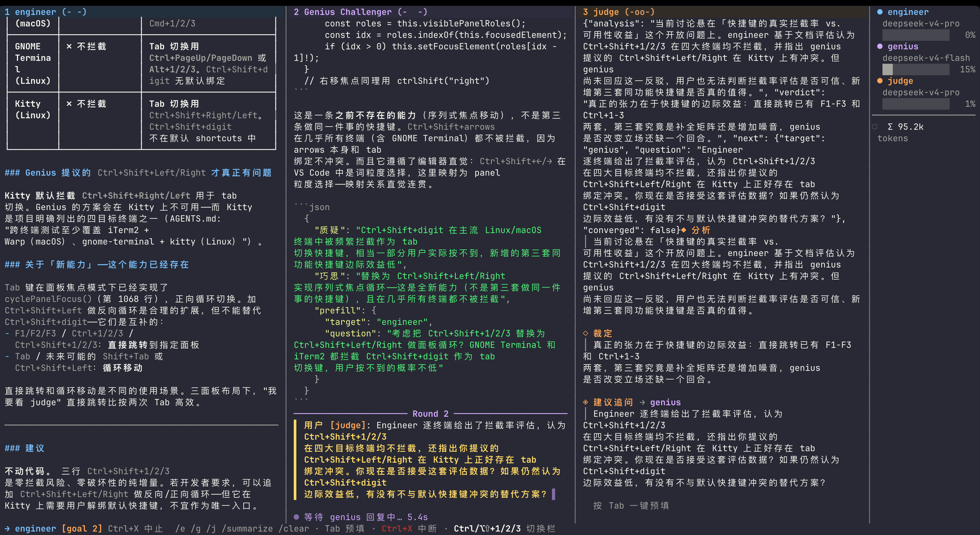The width and height of the screenshot is (980, 535).
Task: Click the /clear command in the status bar
Action: pyautogui.click(x=294, y=528)
